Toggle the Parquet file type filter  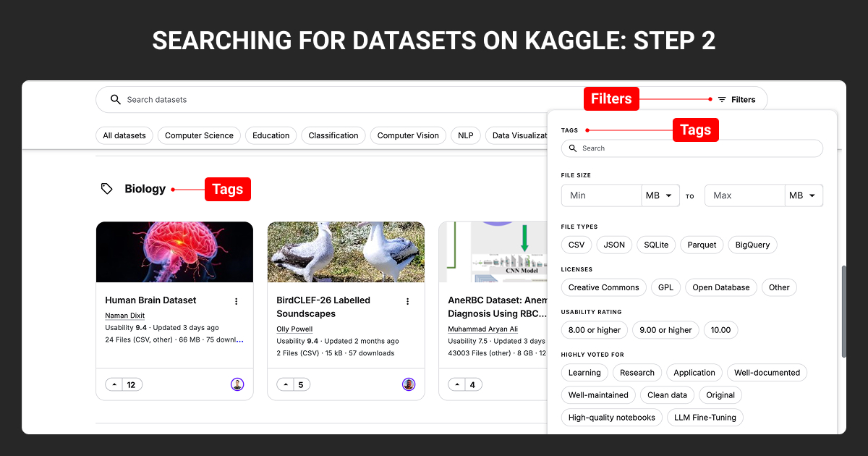pyautogui.click(x=702, y=245)
